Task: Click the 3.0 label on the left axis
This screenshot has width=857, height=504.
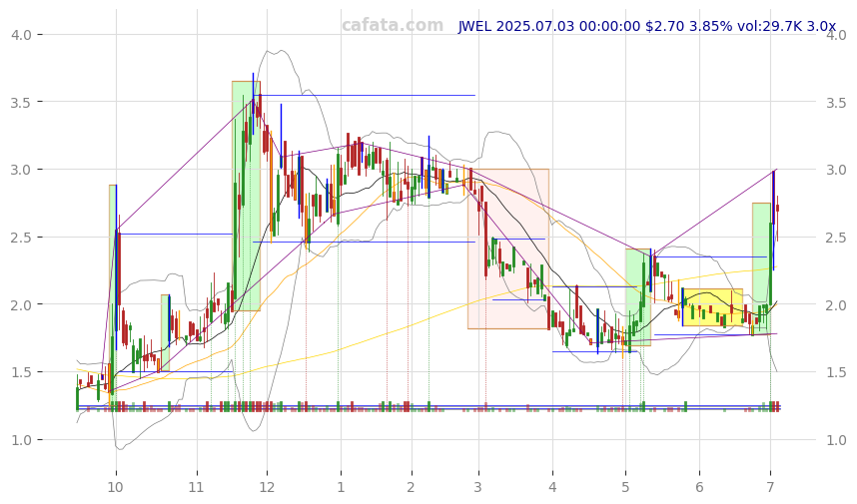Action: pos(21,170)
